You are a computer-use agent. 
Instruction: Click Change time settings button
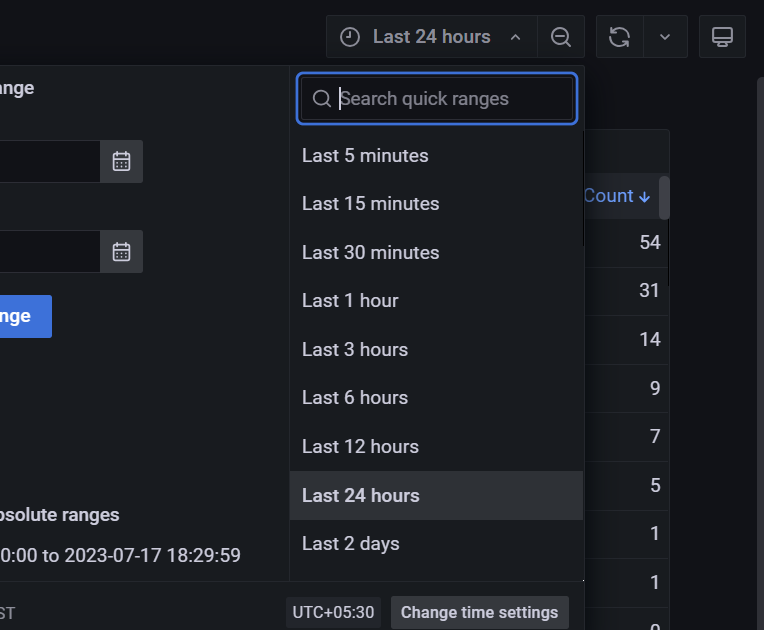[479, 612]
